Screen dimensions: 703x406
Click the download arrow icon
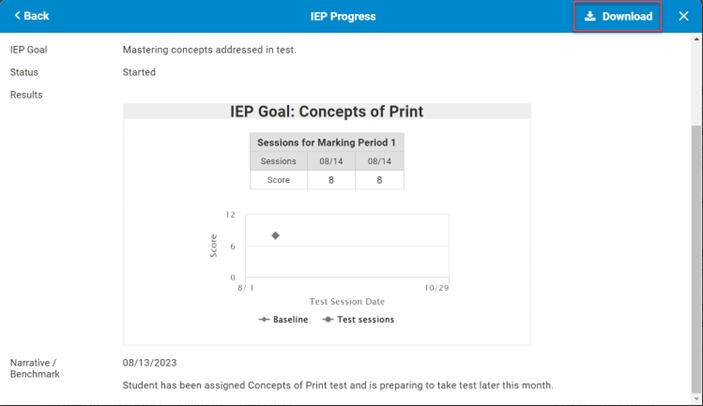pyautogui.click(x=590, y=16)
